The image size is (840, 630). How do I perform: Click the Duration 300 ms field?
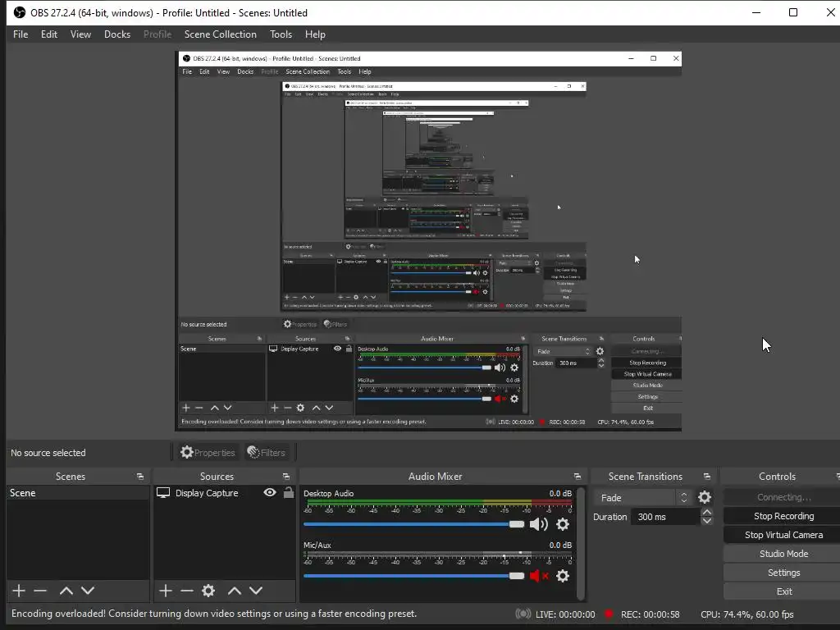(665, 517)
